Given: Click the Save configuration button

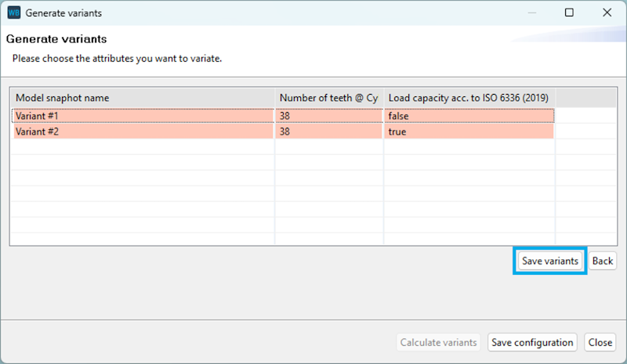Looking at the screenshot, I should [532, 342].
